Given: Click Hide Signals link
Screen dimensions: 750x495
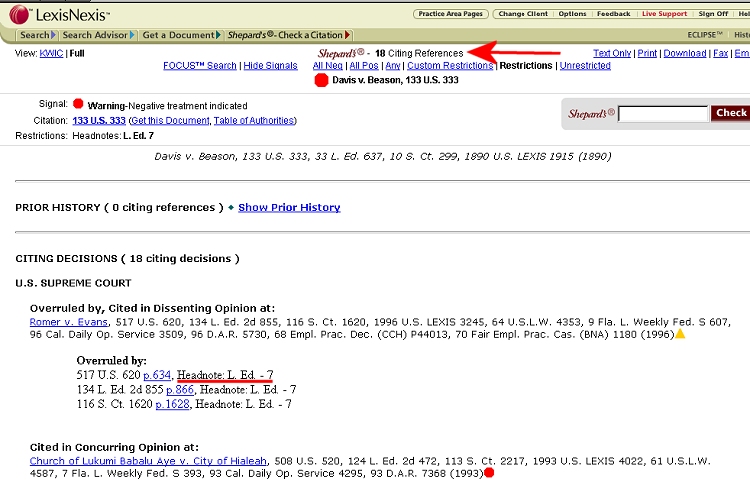Looking at the screenshot, I should click(x=270, y=66).
